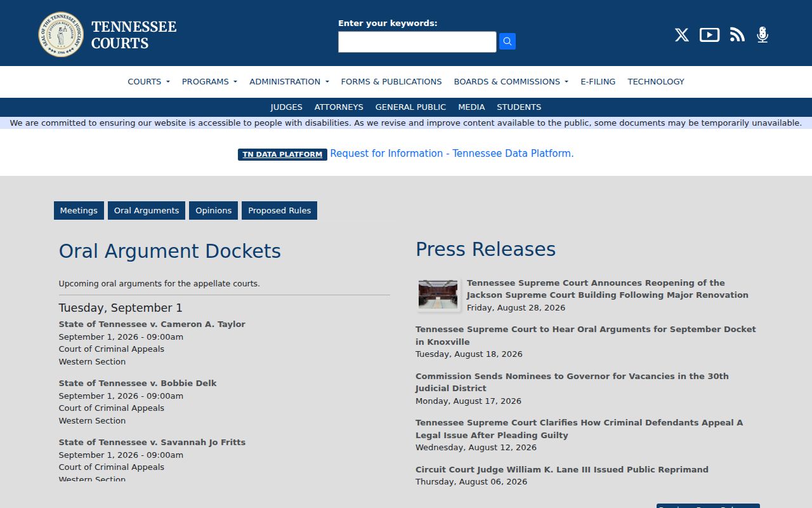Click the blue search magnifier button
Image resolution: width=812 pixels, height=508 pixels.
(x=507, y=41)
